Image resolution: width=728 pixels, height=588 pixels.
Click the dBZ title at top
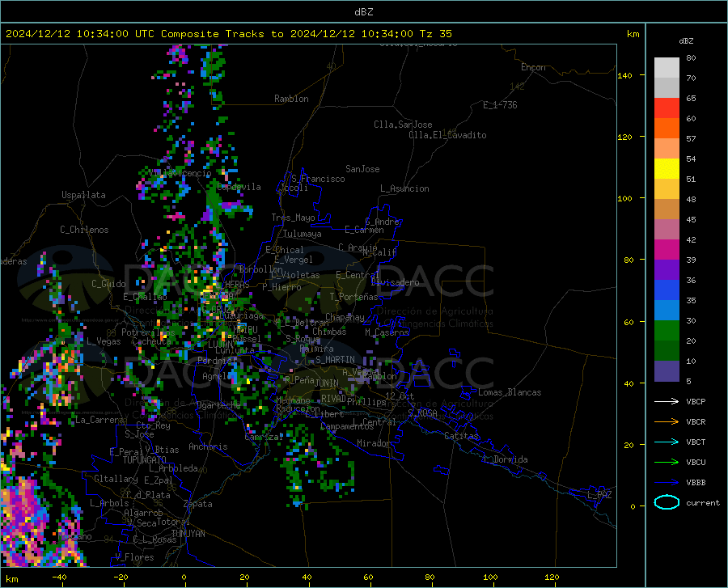[x=363, y=12]
